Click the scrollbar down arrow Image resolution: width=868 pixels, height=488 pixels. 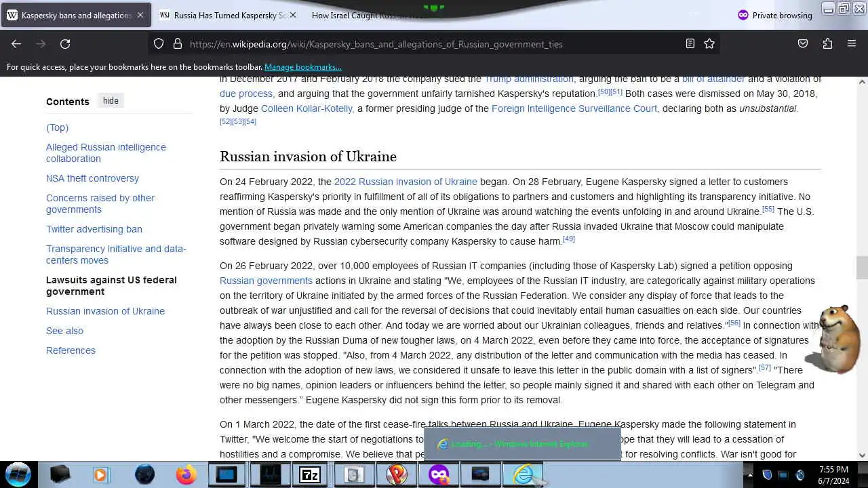click(x=862, y=455)
